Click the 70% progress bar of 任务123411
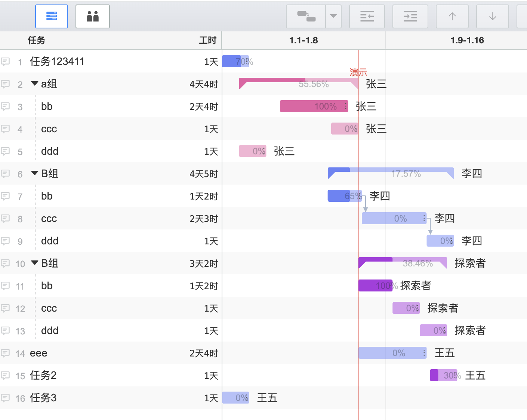Viewport: 527px width, 420px height. [235, 61]
